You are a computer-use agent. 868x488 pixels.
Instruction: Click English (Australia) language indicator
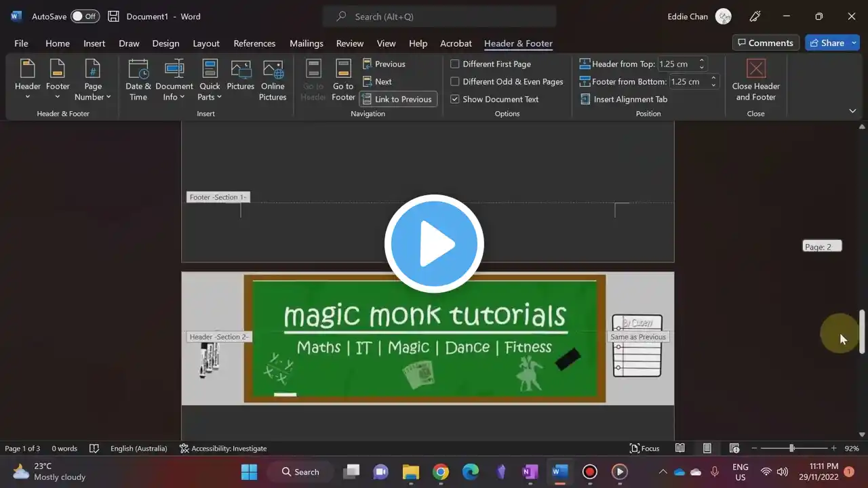[139, 448]
